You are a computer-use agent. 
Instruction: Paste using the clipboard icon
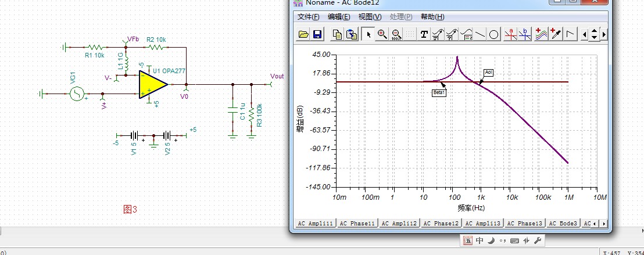pos(352,34)
